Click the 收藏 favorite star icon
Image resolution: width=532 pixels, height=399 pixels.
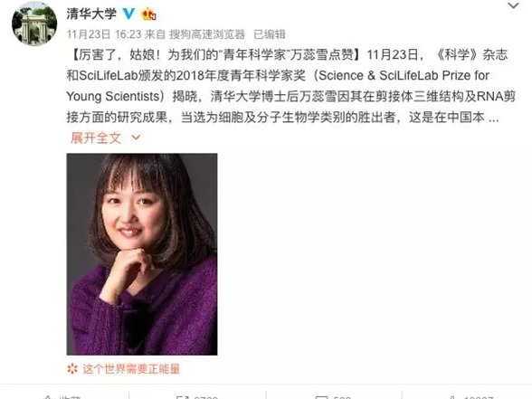pyautogui.click(x=48, y=397)
